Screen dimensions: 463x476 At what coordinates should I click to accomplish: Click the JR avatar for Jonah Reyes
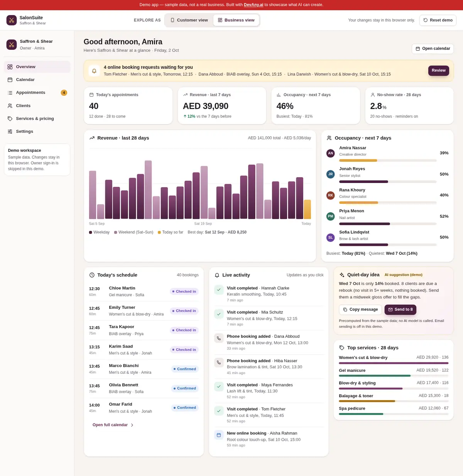[x=330, y=174]
